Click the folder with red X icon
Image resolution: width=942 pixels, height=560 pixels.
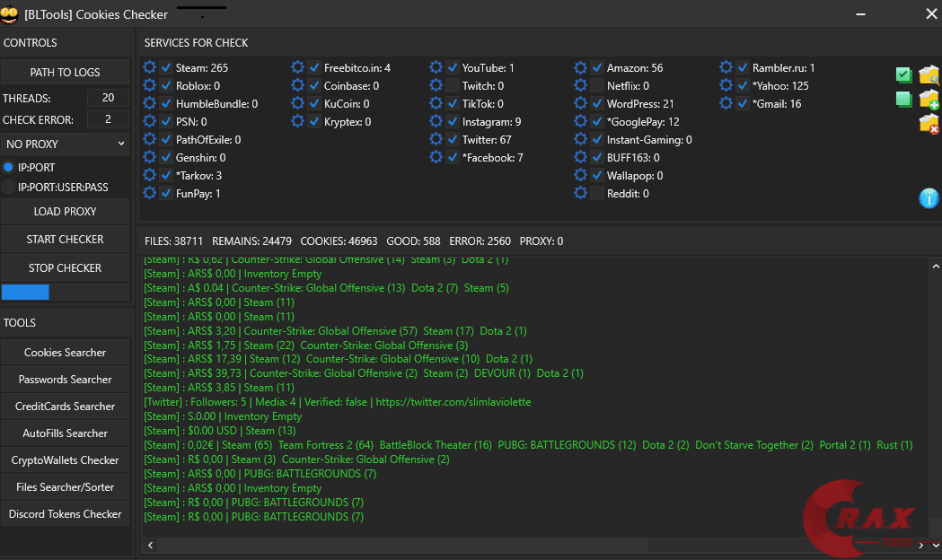point(929,124)
